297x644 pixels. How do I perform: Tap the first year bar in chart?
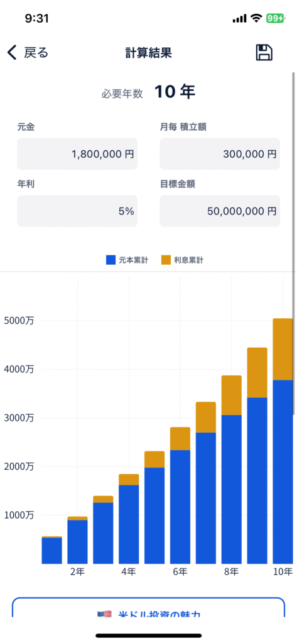(x=51, y=550)
